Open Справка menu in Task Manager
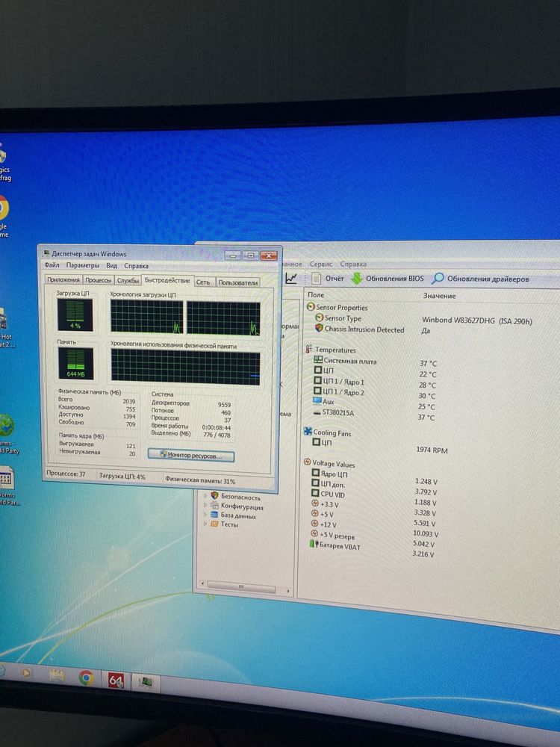 [136, 266]
